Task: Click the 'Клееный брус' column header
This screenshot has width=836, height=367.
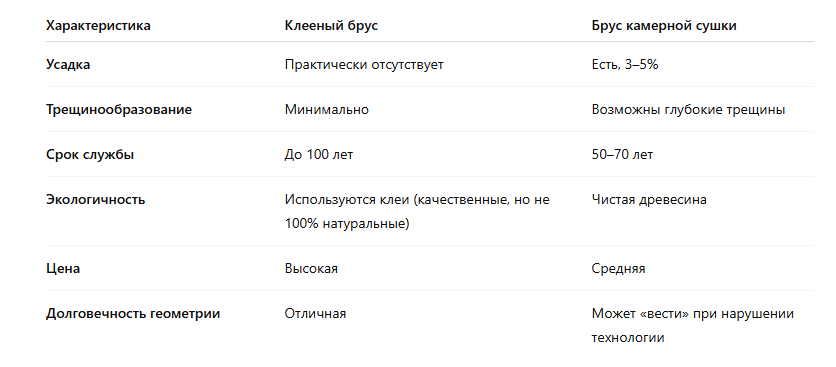Action: pyautogui.click(x=331, y=26)
